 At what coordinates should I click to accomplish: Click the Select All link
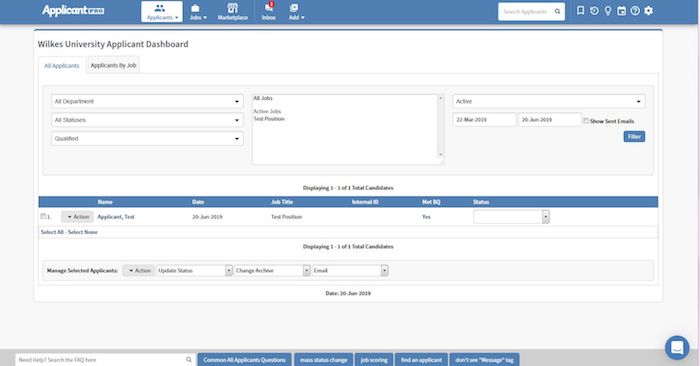click(x=52, y=232)
